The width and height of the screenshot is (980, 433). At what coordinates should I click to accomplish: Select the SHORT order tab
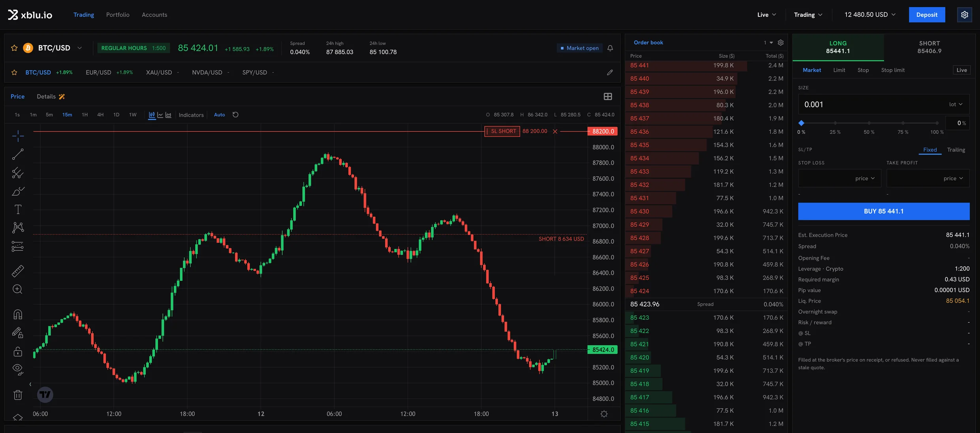[x=929, y=47]
